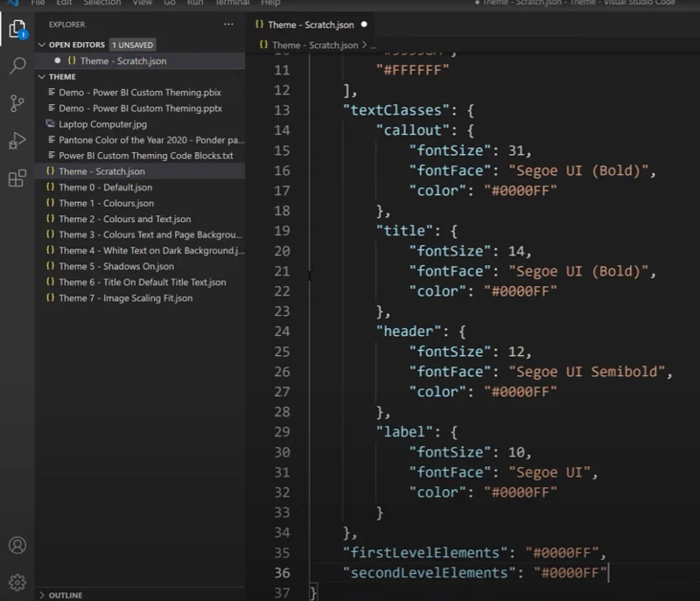Click "#FFFFFF" value on line 11
This screenshot has height=601, width=700.
point(412,70)
